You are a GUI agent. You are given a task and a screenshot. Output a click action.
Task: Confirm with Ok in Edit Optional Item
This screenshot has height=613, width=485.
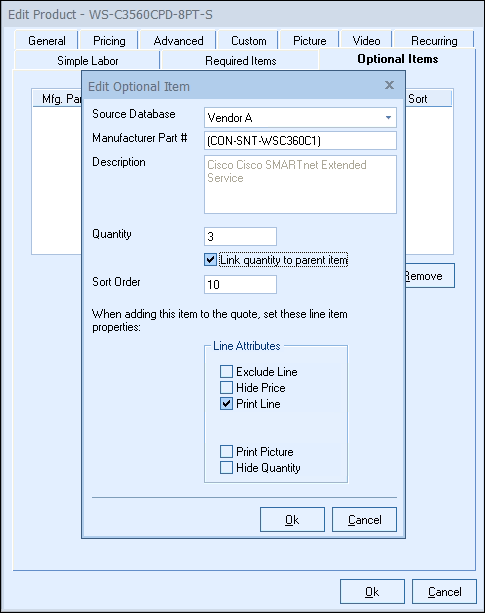tap(292, 520)
